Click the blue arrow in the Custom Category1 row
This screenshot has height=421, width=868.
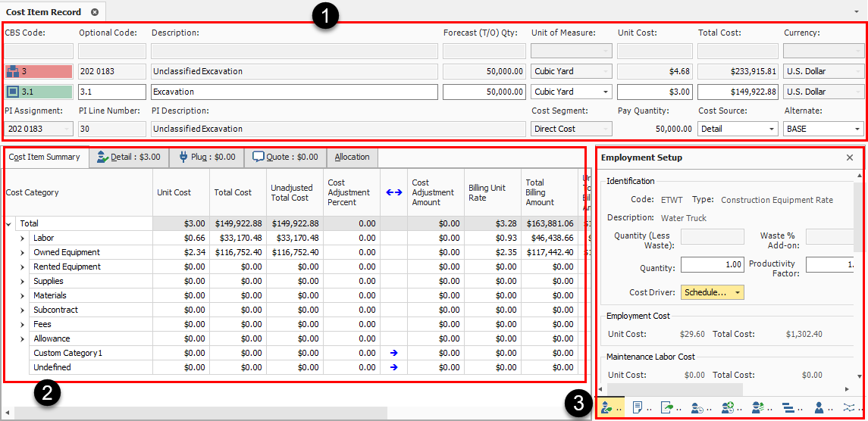point(393,353)
